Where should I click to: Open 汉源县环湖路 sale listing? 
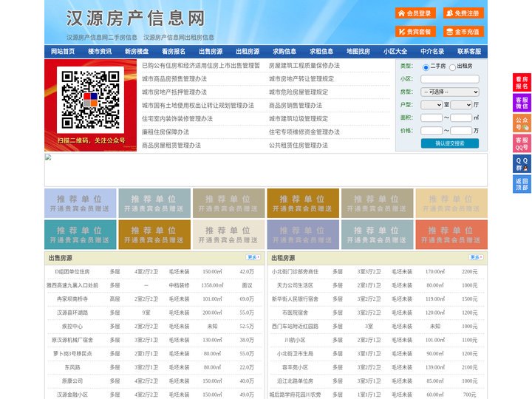(x=72, y=313)
